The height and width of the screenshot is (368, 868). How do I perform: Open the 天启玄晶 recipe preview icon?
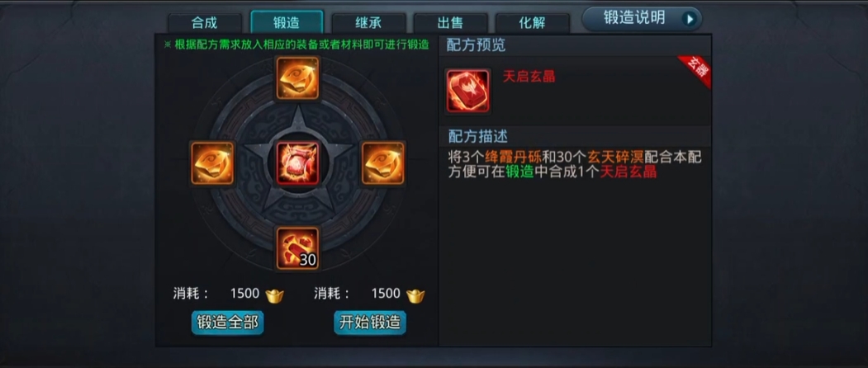[x=468, y=92]
